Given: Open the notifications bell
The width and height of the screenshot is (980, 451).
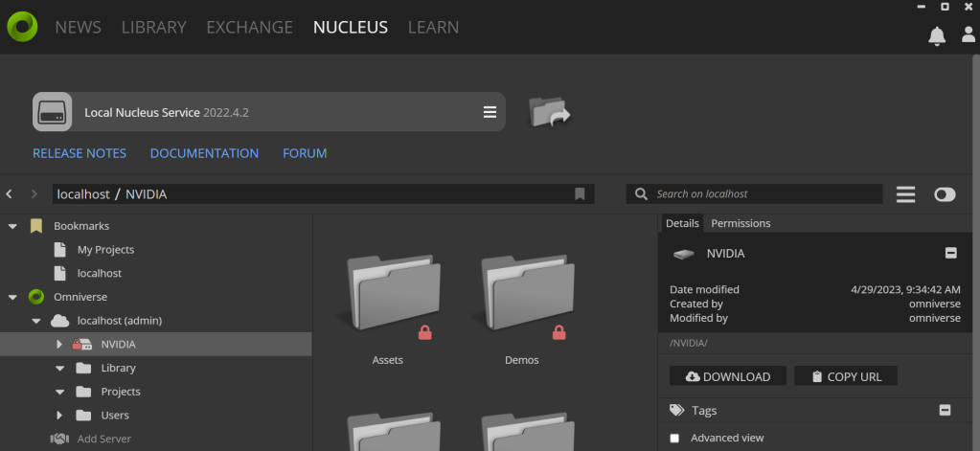Looking at the screenshot, I should click(x=937, y=35).
